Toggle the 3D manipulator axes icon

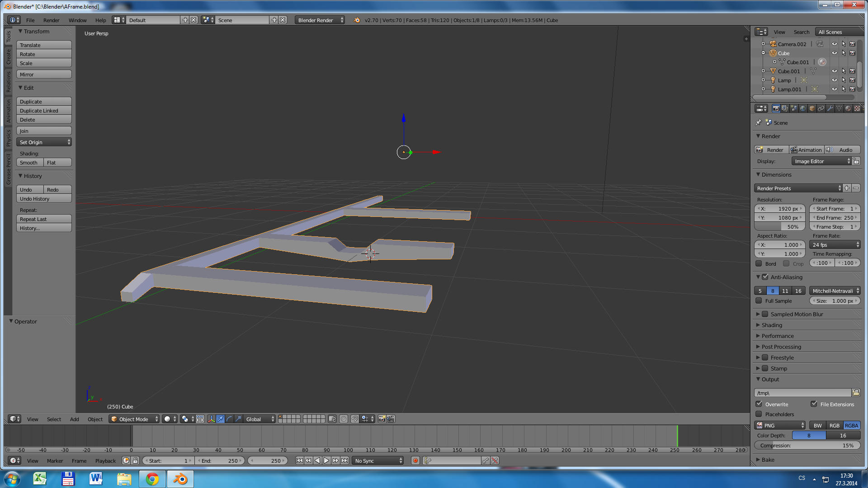click(x=211, y=419)
